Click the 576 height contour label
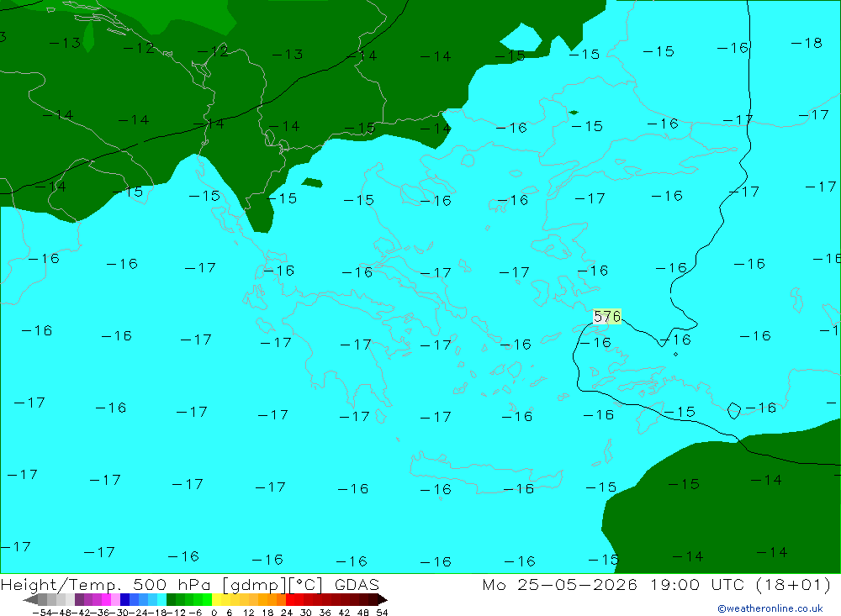841x616 pixels. 607,316
